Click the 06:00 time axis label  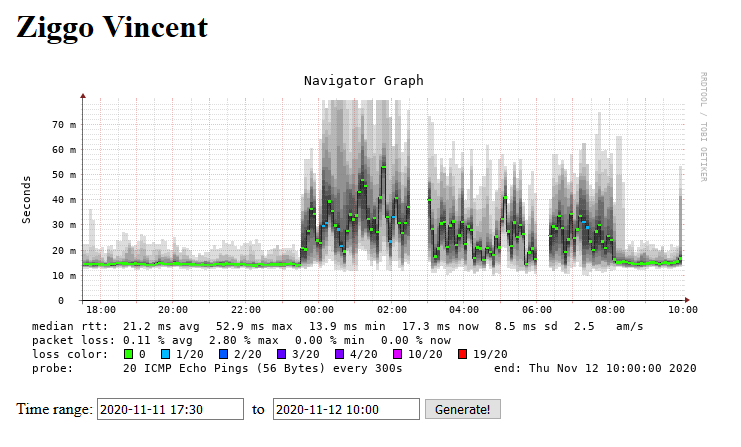pos(537,310)
